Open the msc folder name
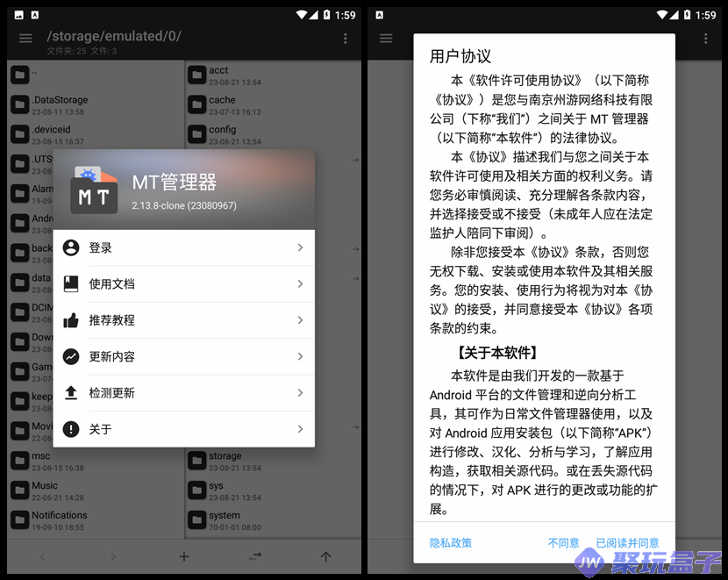The width and height of the screenshot is (728, 580). point(41,455)
